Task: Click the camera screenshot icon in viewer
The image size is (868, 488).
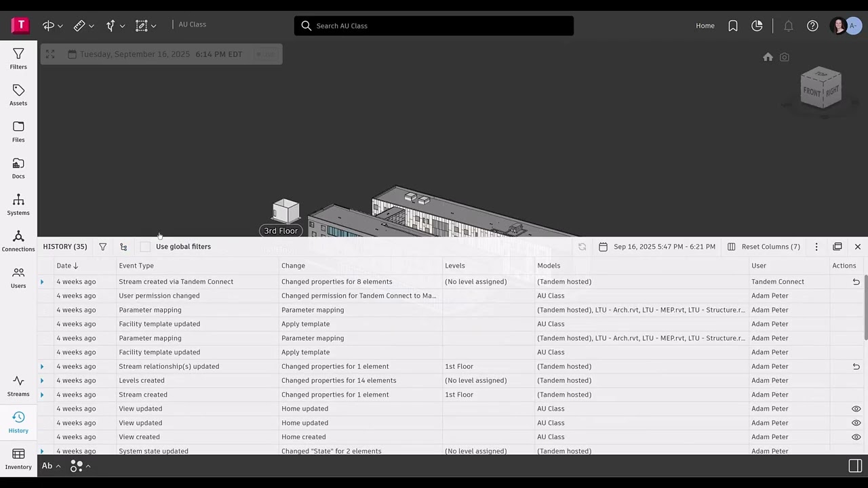Action: pos(785,57)
